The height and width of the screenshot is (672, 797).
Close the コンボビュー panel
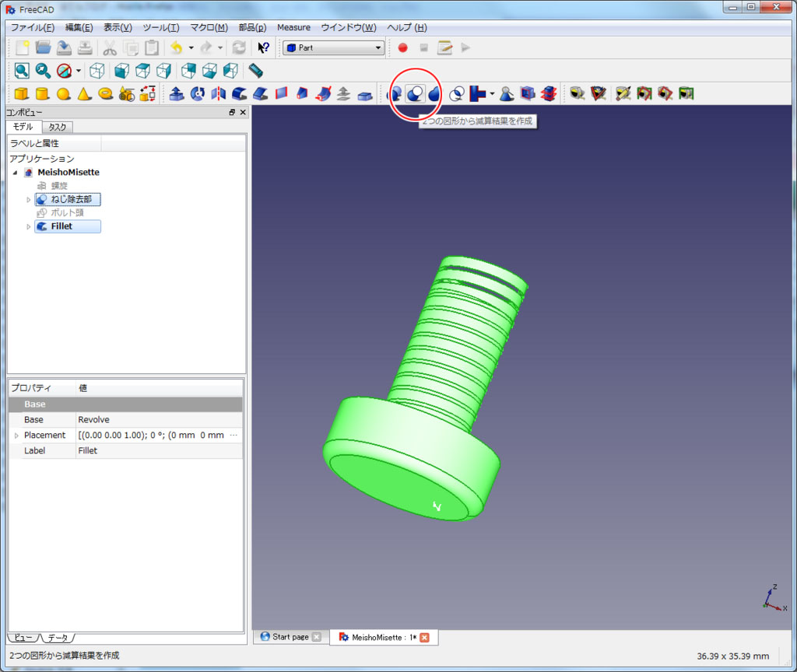[243, 112]
